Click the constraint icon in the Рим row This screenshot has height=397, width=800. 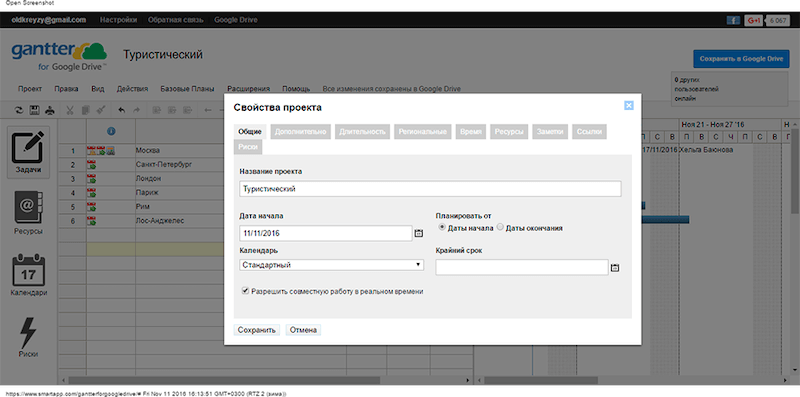coord(92,207)
